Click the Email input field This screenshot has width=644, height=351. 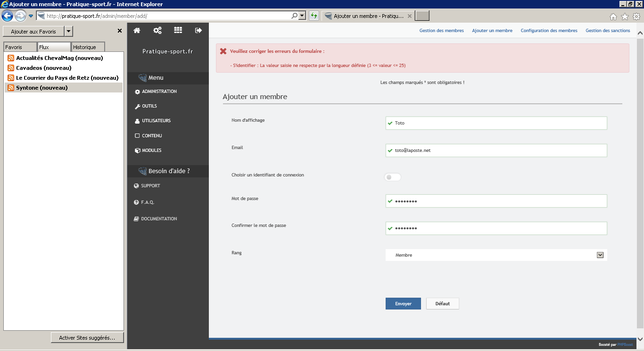pyautogui.click(x=496, y=150)
